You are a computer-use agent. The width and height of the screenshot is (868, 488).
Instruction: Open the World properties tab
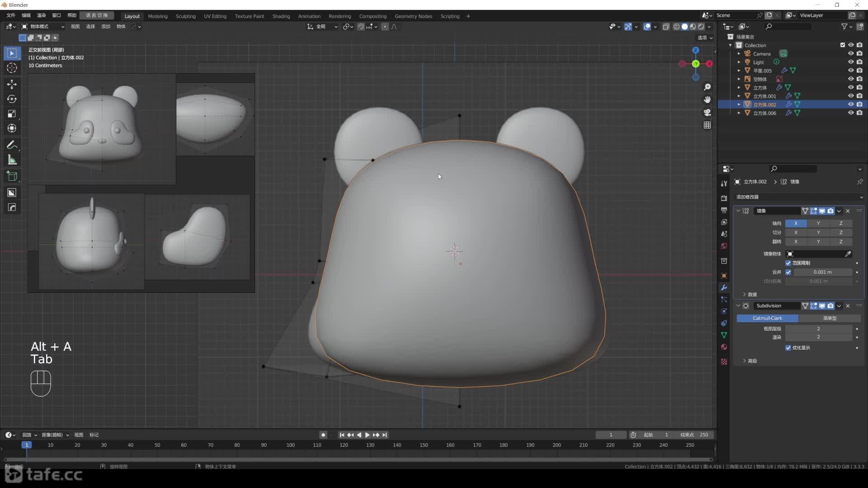(x=724, y=246)
